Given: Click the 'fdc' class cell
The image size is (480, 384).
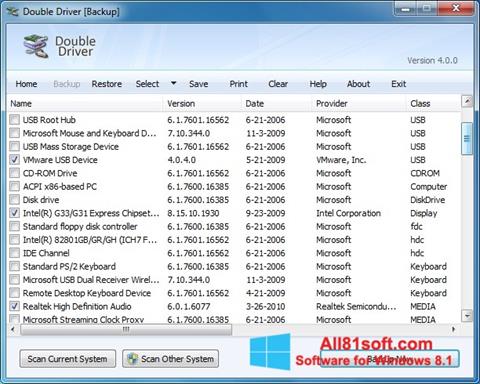Looking at the screenshot, I should point(416,227).
